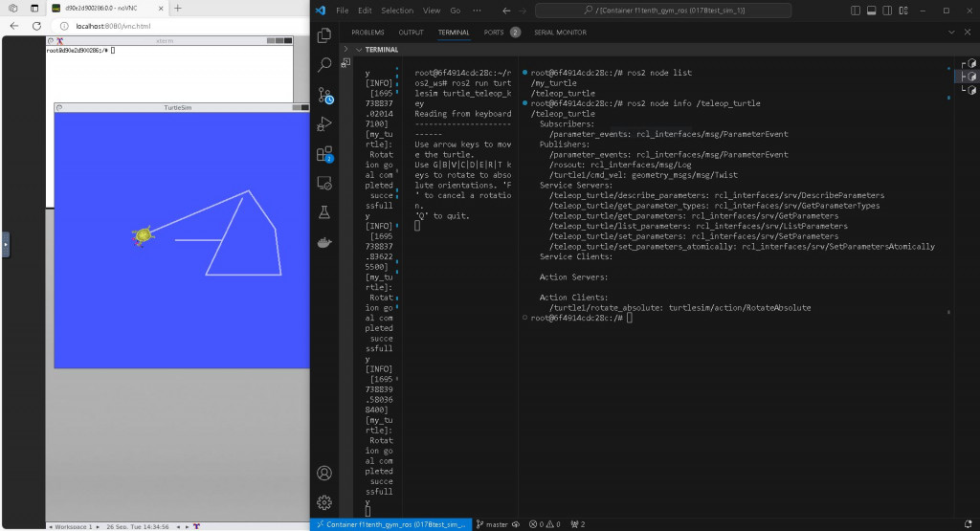This screenshot has height=531, width=980.
Task: Switch to the OUTPUT tab
Action: pos(411,33)
